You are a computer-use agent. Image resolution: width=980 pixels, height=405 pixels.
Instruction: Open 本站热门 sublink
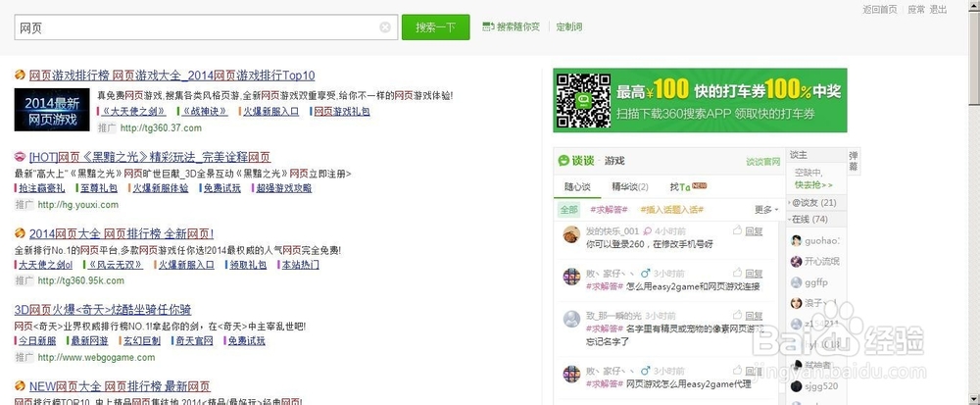tap(300, 265)
